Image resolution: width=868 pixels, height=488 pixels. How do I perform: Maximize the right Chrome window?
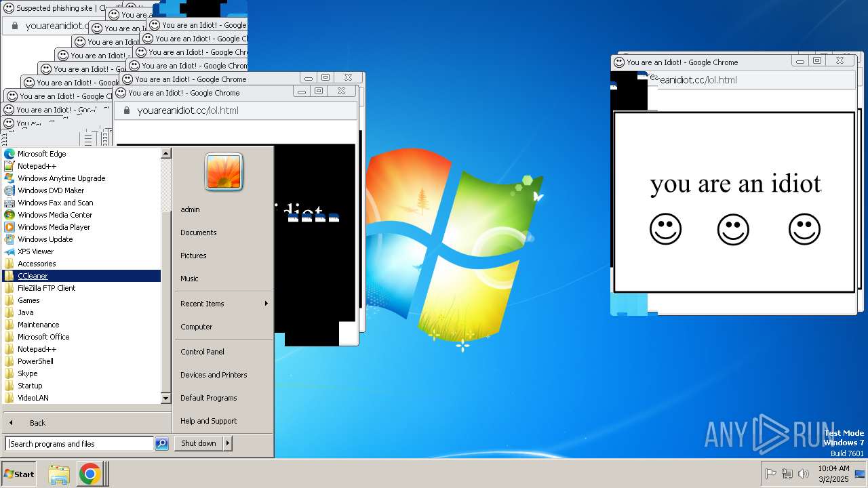pos(817,60)
